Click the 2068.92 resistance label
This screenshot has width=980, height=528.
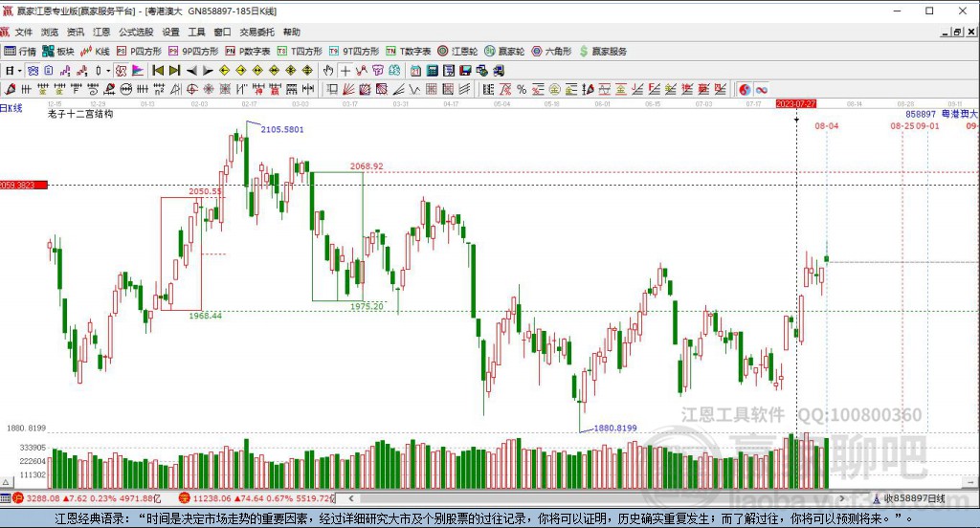[x=367, y=166]
